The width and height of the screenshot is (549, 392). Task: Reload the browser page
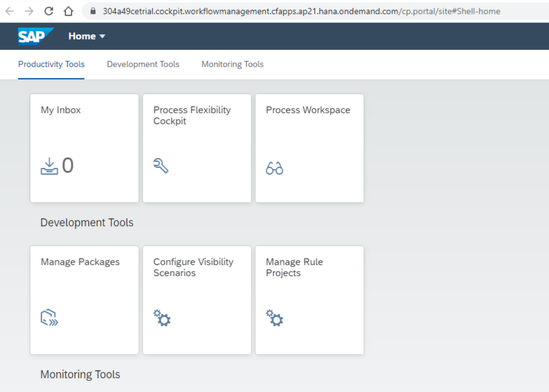point(49,11)
